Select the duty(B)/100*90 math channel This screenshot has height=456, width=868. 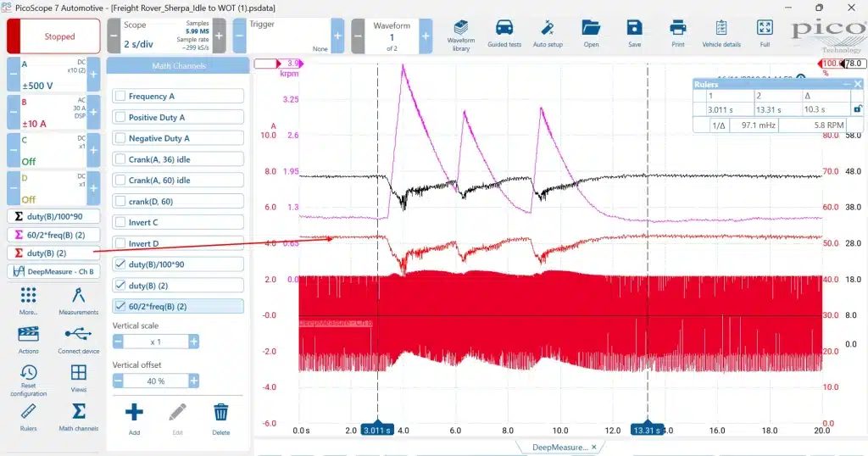(x=53, y=216)
